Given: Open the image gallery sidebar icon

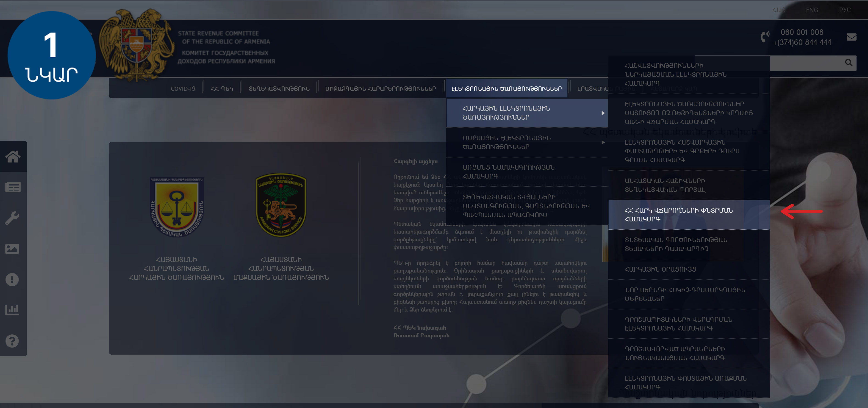Looking at the screenshot, I should click(12, 249).
